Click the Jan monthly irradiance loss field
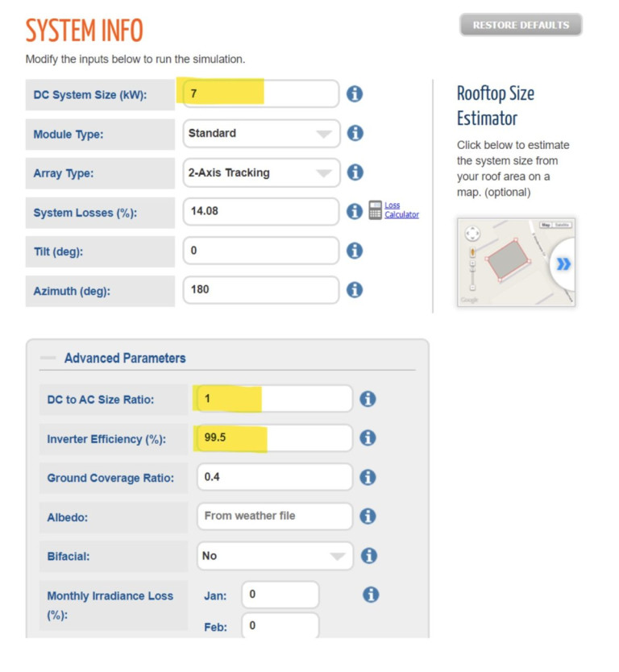619x672 pixels. pyautogui.click(x=280, y=595)
